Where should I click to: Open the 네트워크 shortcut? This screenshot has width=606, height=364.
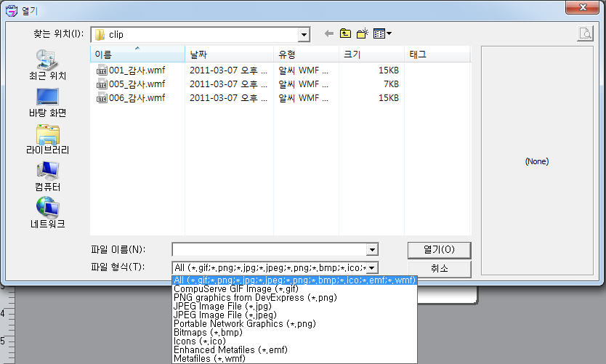47,213
